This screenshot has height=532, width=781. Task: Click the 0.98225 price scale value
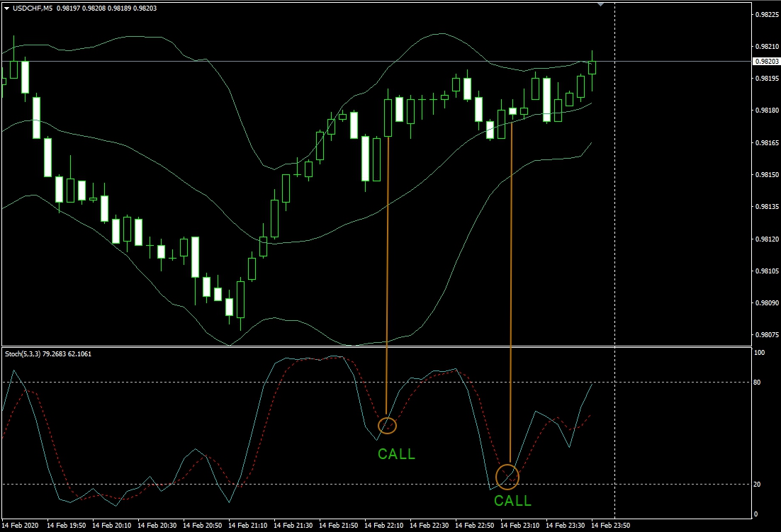(x=766, y=14)
